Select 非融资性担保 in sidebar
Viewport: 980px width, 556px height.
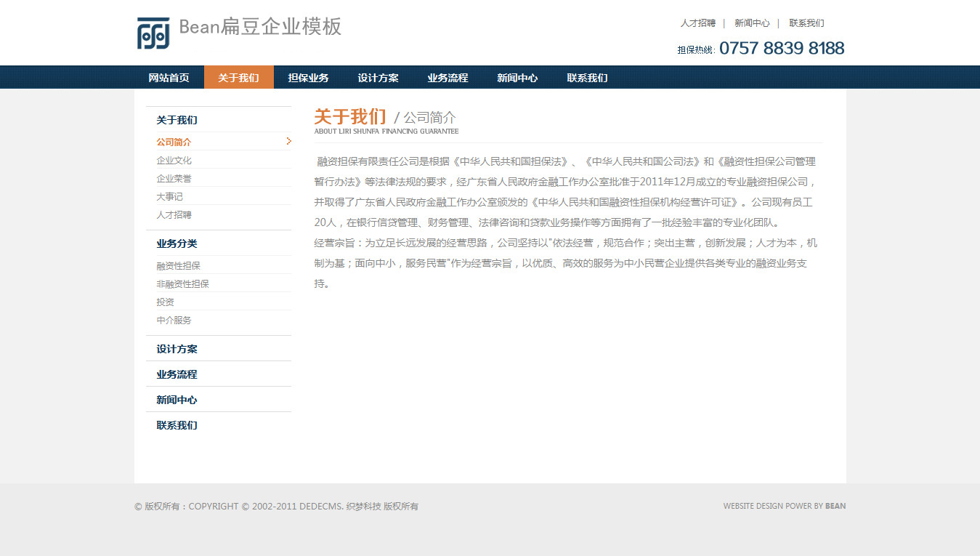tap(183, 284)
